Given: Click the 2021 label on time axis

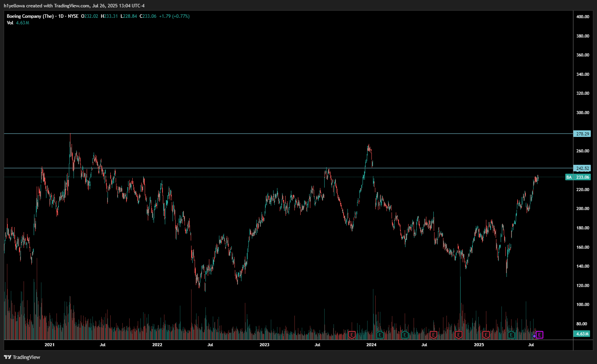Looking at the screenshot, I should click(x=50, y=345).
